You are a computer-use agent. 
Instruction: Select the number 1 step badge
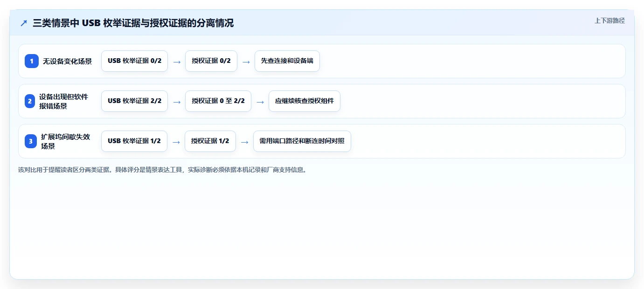32,61
